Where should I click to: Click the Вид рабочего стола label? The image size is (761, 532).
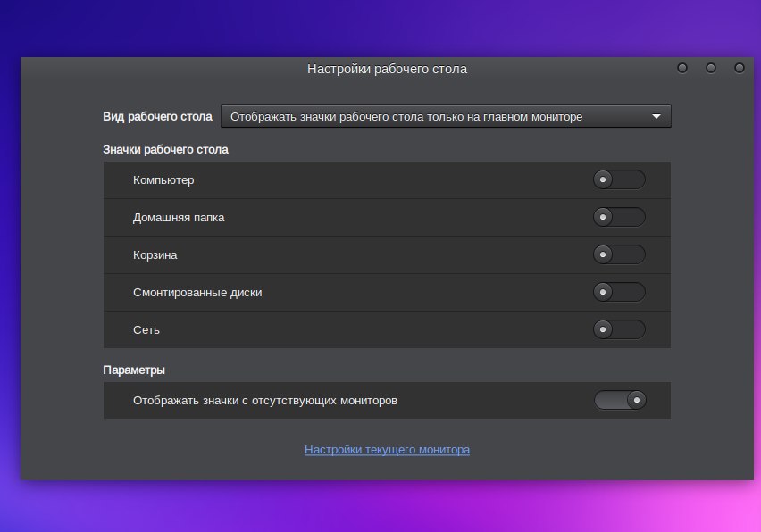[158, 116]
